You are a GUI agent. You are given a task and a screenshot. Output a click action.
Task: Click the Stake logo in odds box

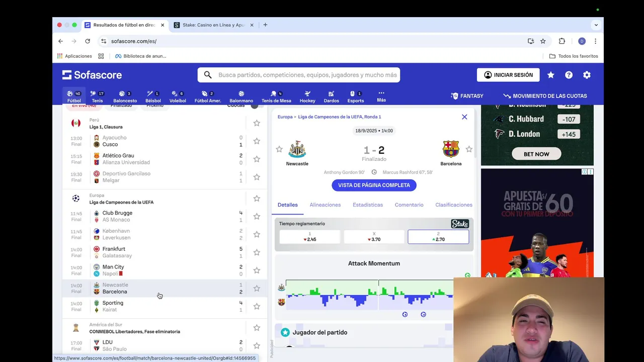click(x=460, y=224)
